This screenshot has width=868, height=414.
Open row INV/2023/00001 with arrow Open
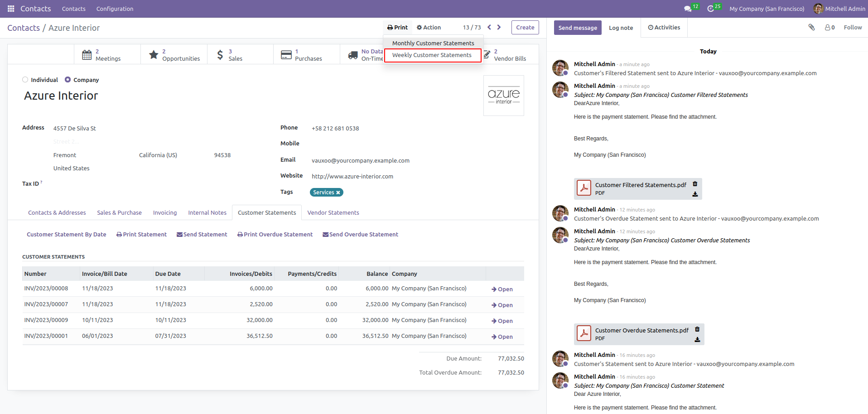point(502,337)
